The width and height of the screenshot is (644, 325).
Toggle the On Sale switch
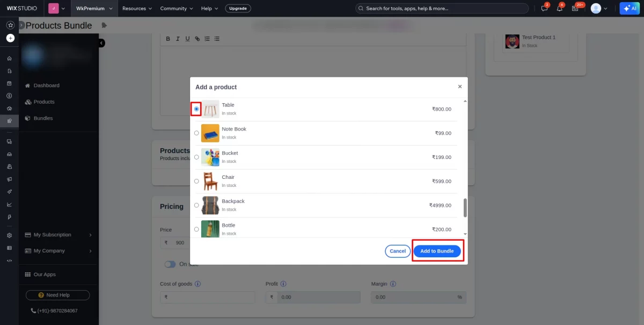170,264
